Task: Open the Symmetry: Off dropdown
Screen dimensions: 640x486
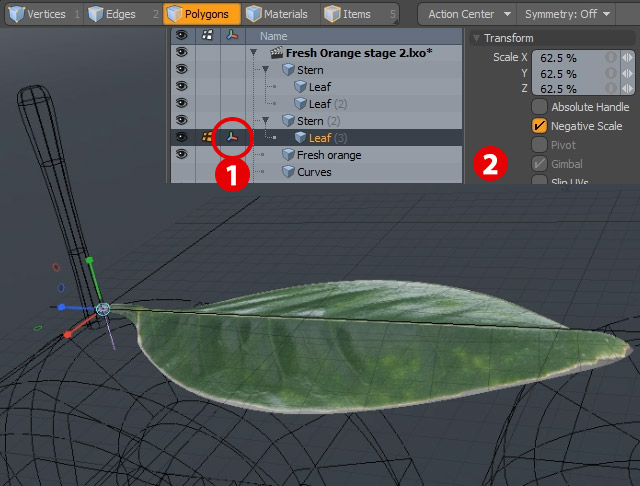Action: [567, 14]
